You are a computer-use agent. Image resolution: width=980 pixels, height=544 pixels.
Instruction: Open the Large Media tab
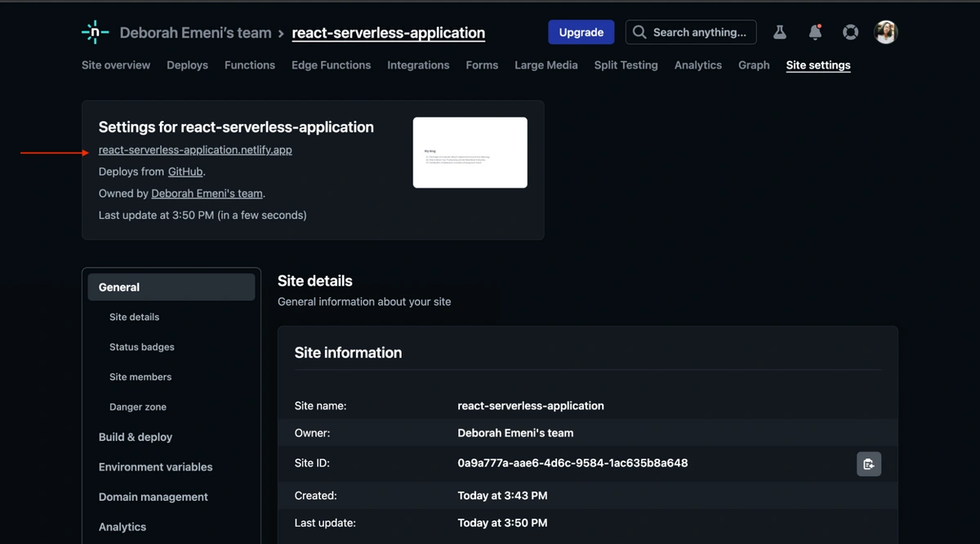coord(546,65)
